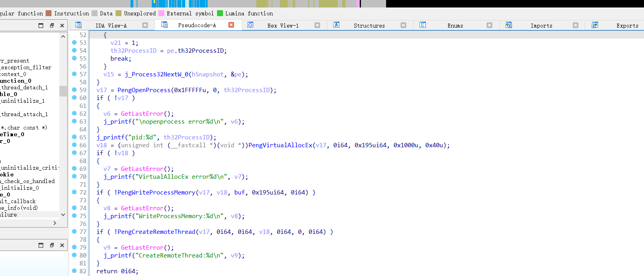
Task: Switch to the Hex View-1 tab
Action: 283,26
